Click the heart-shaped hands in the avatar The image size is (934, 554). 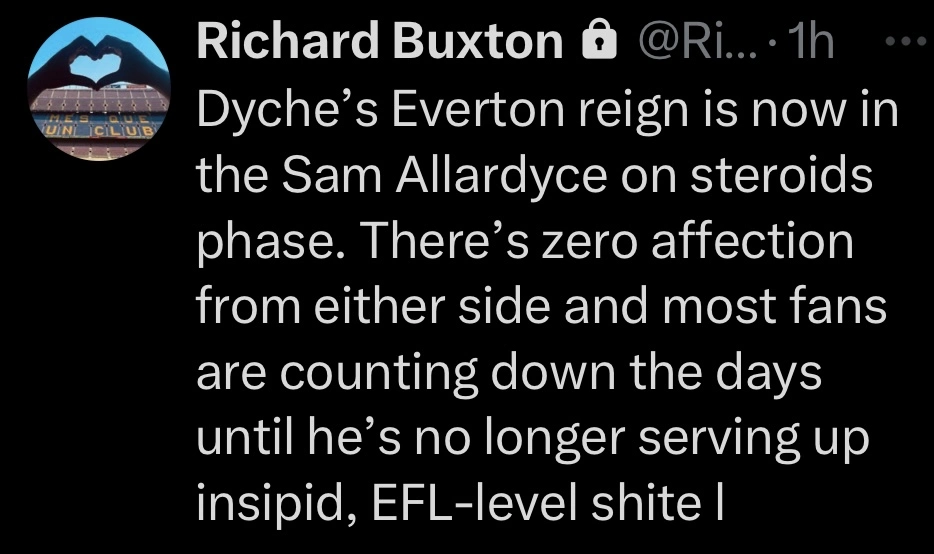click(99, 64)
